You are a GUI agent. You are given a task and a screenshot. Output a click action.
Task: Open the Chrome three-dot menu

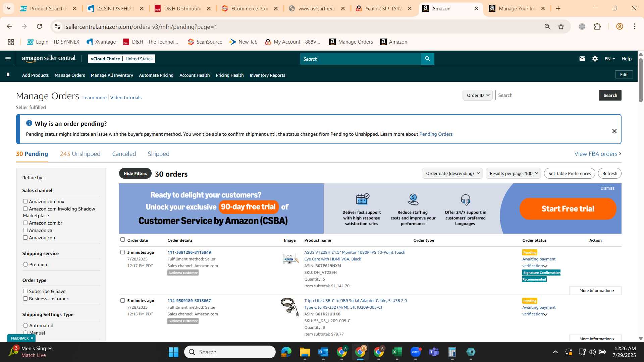click(x=635, y=26)
